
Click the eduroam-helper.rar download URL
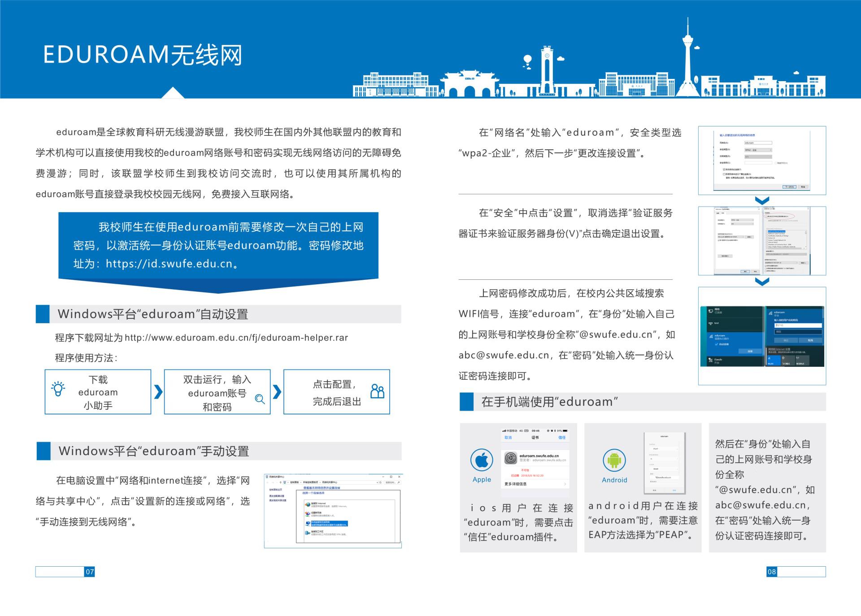(x=236, y=338)
